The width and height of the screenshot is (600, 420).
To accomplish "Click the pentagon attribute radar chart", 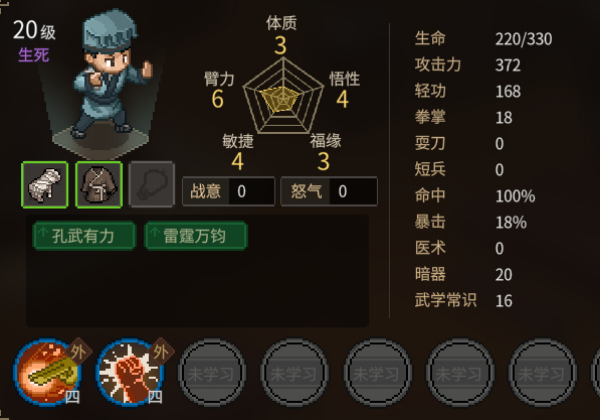I will [283, 96].
